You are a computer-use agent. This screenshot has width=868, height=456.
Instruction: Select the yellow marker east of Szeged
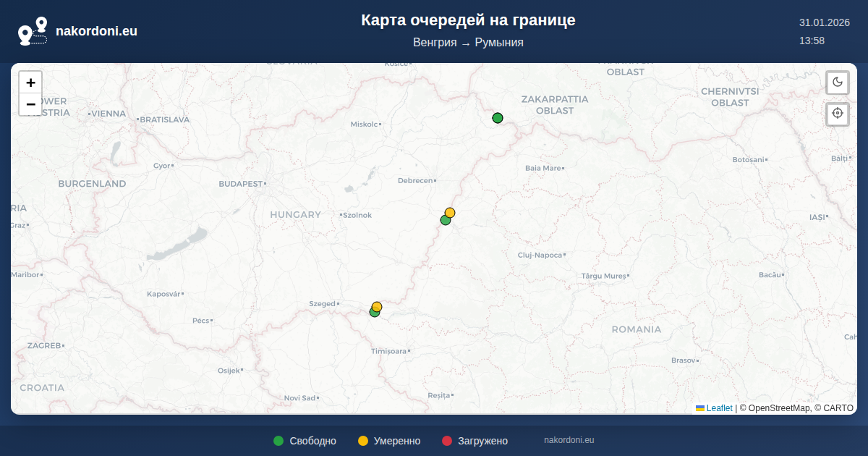tap(378, 305)
